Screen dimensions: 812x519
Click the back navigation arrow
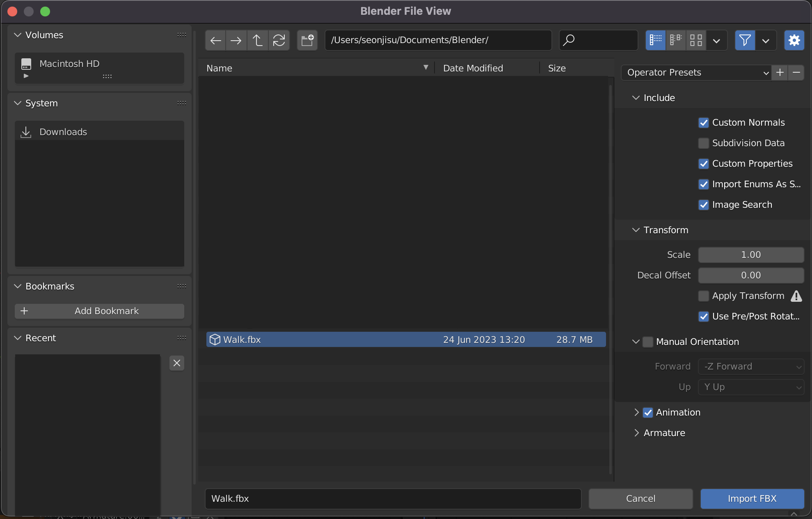click(216, 40)
